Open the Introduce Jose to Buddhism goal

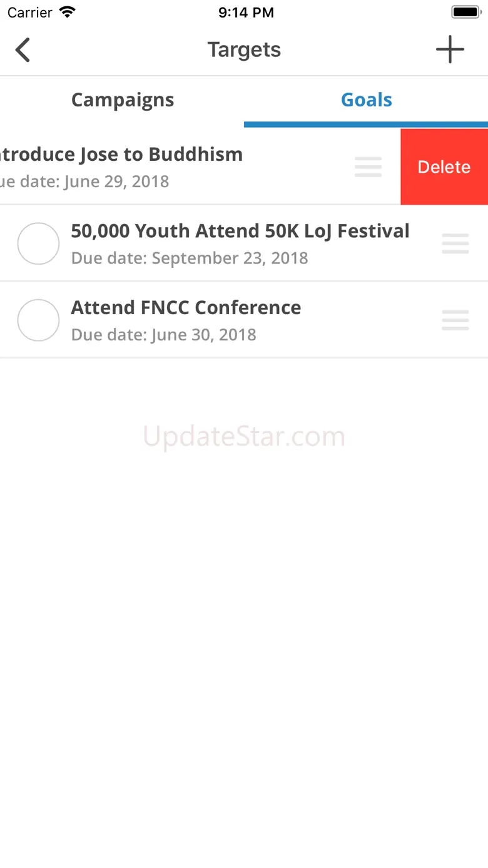(x=121, y=155)
